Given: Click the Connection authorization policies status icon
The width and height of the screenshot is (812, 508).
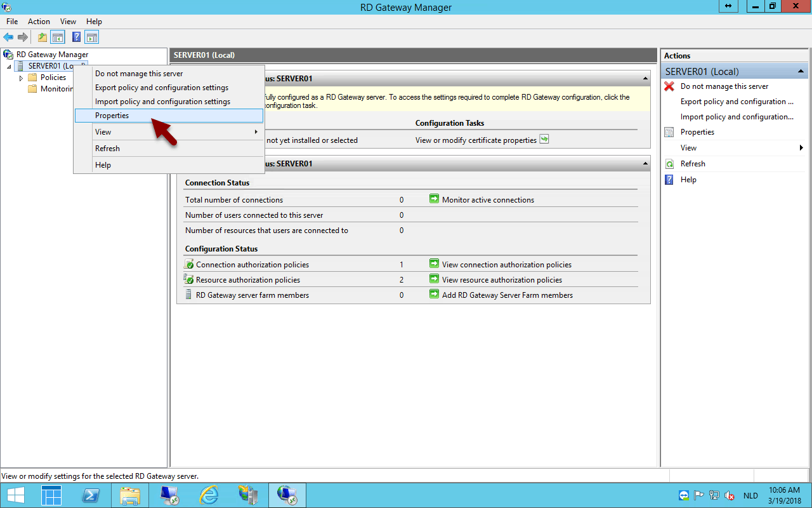Looking at the screenshot, I should click(188, 264).
